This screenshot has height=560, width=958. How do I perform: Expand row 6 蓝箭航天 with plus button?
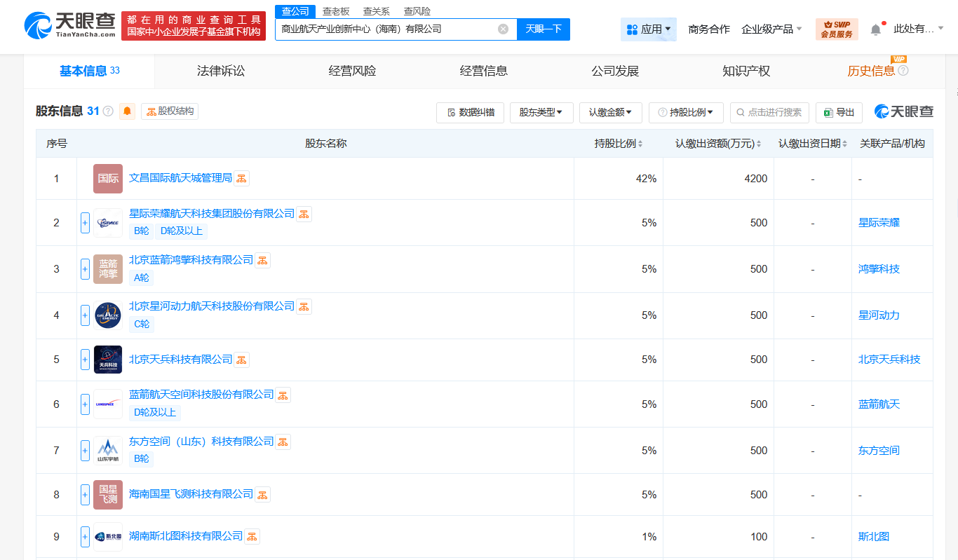pyautogui.click(x=85, y=404)
